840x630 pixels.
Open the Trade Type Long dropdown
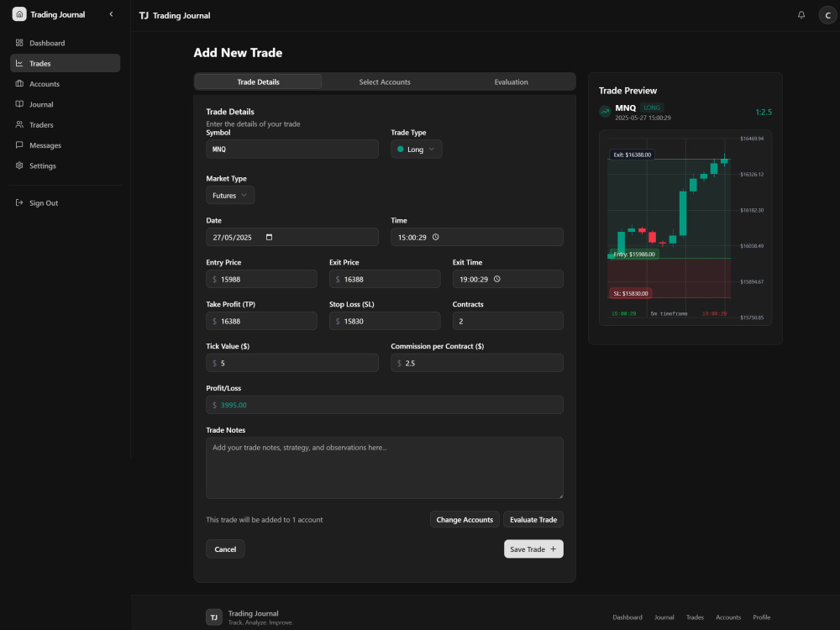[x=417, y=149]
